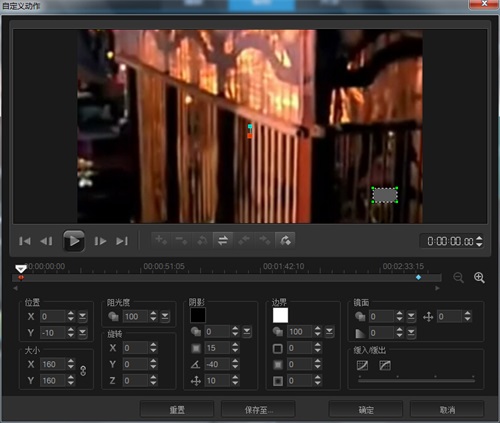Click the stepper beside Size X 160

(71, 364)
